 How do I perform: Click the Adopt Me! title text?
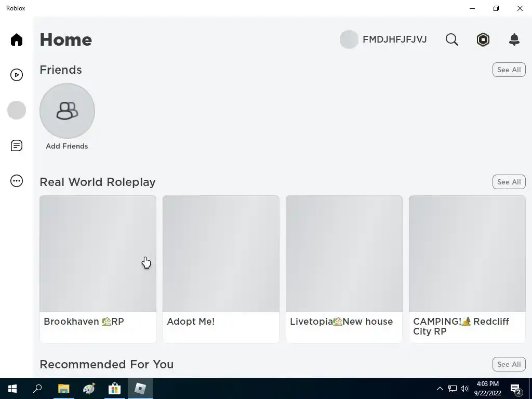pyautogui.click(x=191, y=321)
